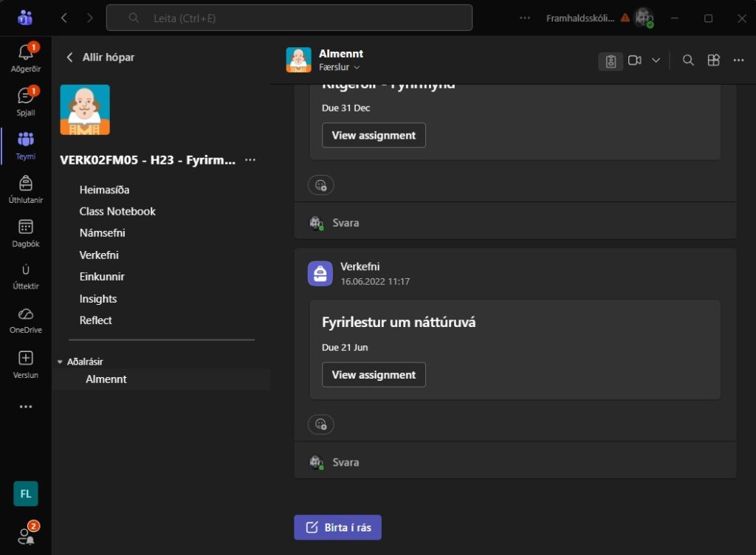Viewport: 756px width, 555px height.
Task: Search in channel with magnifier icon
Action: tap(688, 61)
